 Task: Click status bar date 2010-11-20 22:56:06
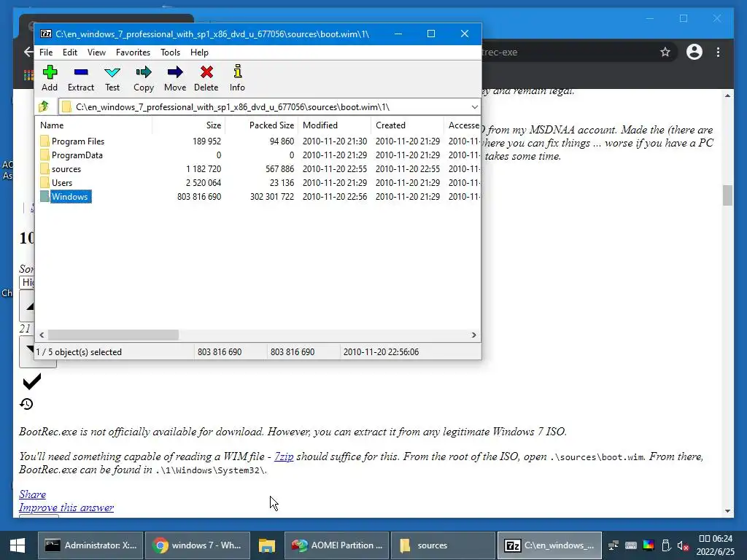click(381, 352)
